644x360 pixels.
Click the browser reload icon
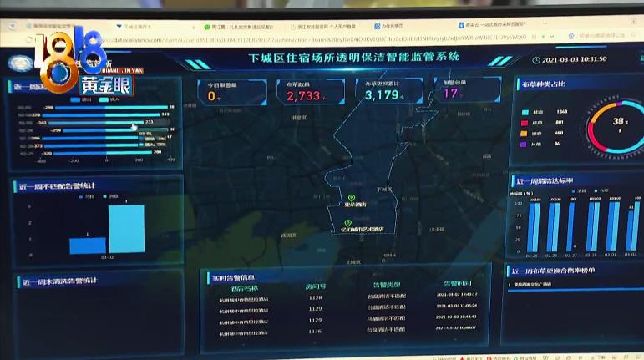28,40
